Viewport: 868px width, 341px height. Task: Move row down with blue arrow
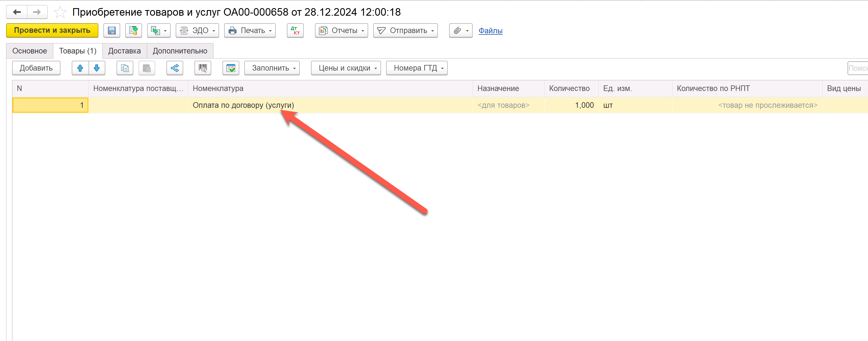97,68
